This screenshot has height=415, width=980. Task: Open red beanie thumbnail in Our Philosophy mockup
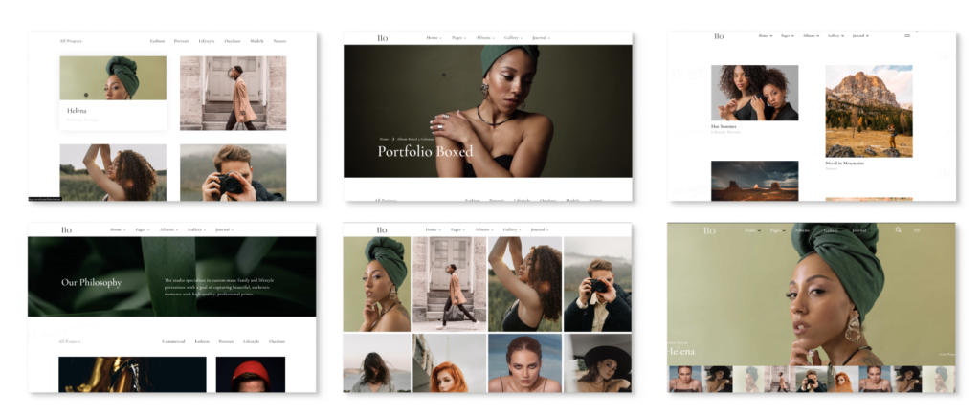251,375
